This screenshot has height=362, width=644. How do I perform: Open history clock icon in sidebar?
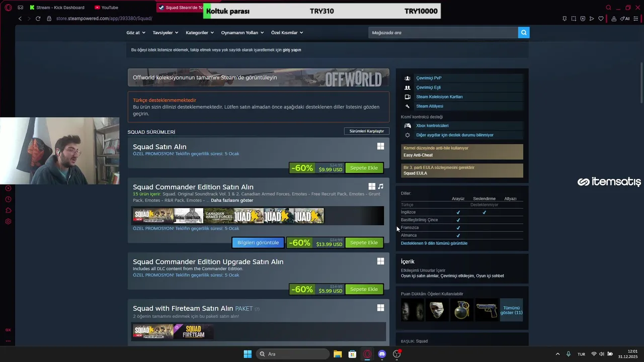click(x=8, y=199)
